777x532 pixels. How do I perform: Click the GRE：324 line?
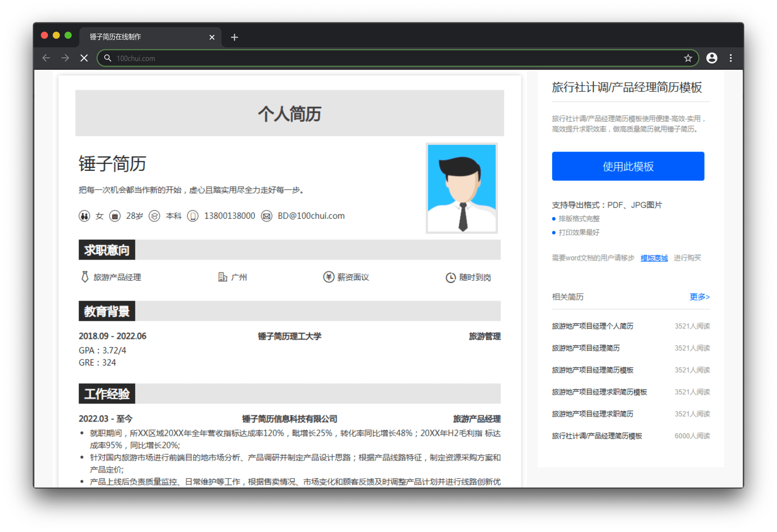click(97, 362)
